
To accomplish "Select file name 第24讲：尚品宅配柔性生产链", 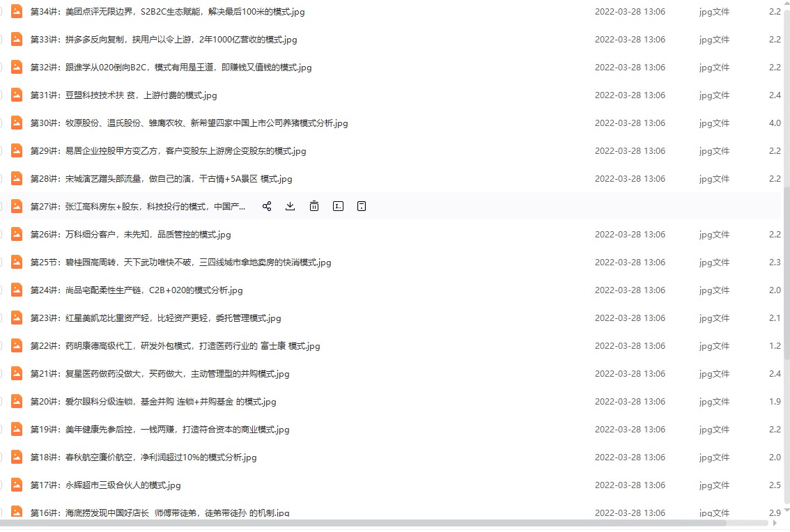I will coord(137,290).
